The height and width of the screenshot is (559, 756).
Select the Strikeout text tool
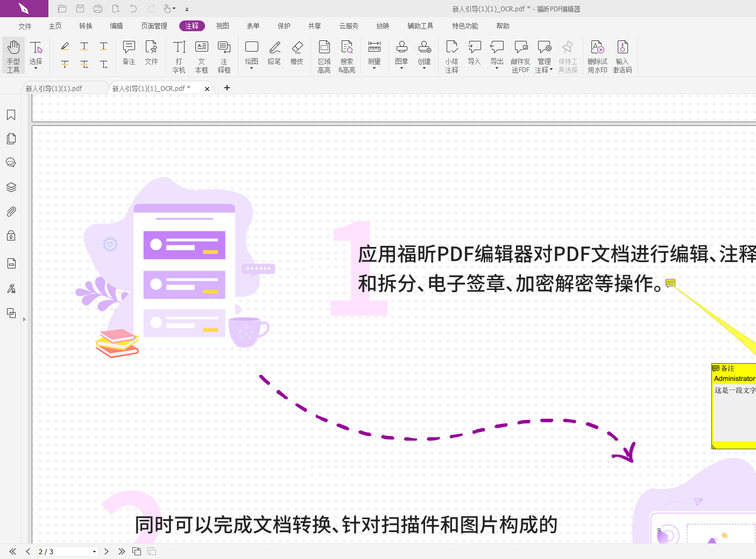[65, 65]
